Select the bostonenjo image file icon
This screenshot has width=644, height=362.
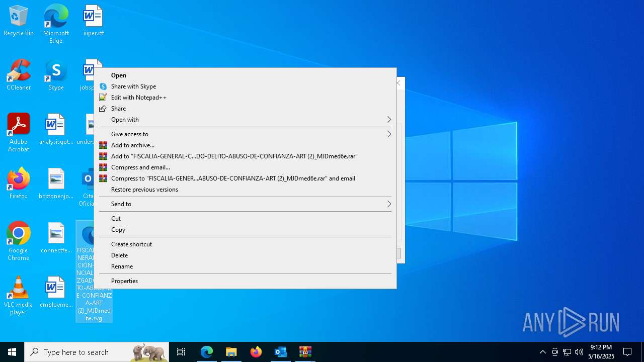pyautogui.click(x=56, y=184)
